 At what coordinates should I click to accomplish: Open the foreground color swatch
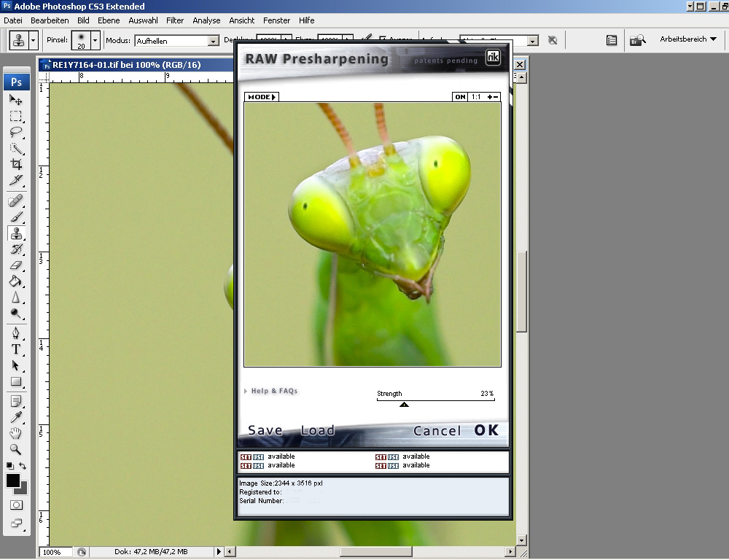tap(12, 481)
